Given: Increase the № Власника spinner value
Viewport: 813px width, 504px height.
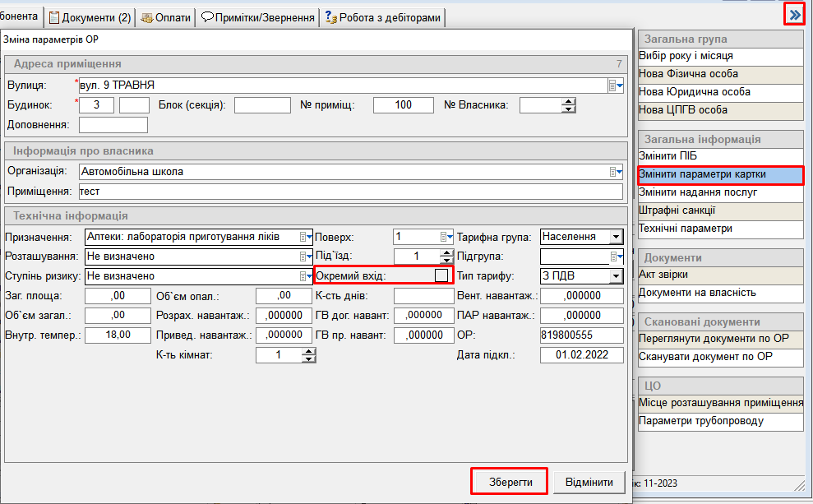Looking at the screenshot, I should coord(567,101).
